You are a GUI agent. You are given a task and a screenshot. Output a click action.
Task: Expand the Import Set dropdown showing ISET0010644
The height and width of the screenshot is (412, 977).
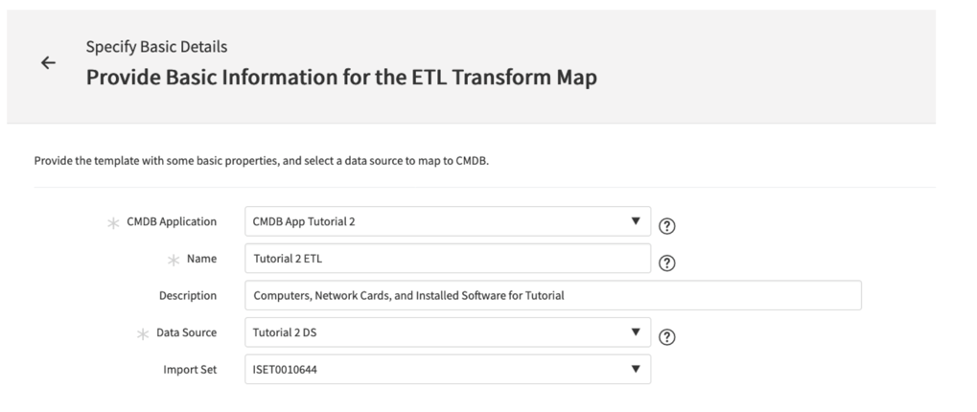pyautogui.click(x=447, y=369)
